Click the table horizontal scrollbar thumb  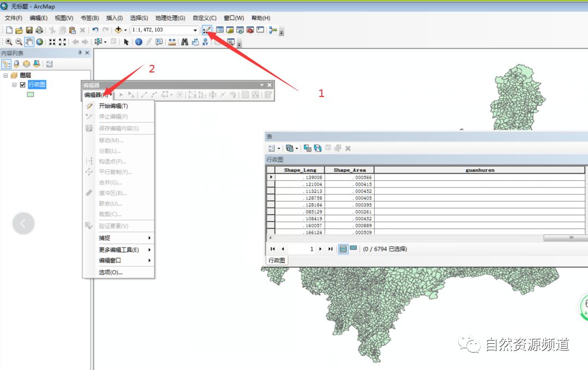coord(566,238)
